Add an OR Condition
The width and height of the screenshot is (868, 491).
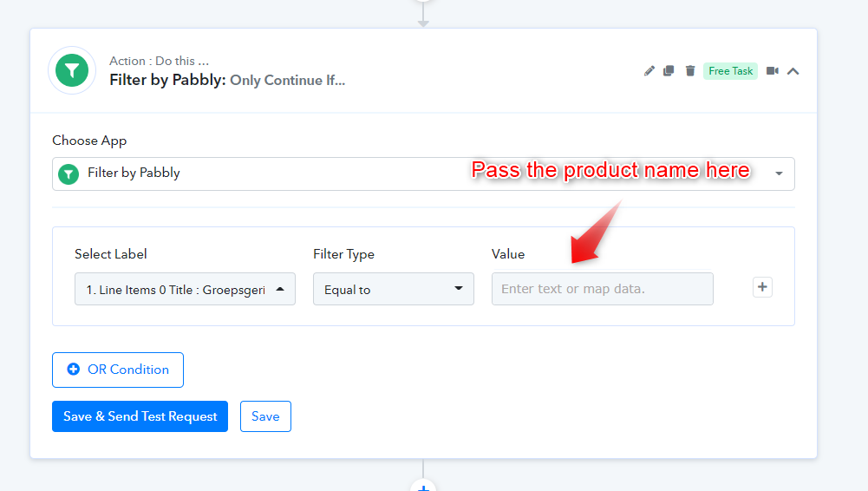(x=118, y=370)
